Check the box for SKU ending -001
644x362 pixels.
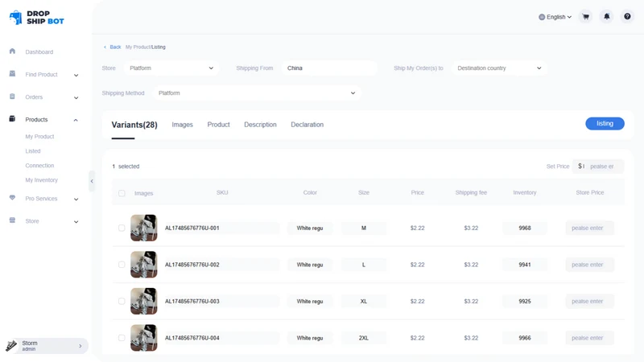(122, 228)
